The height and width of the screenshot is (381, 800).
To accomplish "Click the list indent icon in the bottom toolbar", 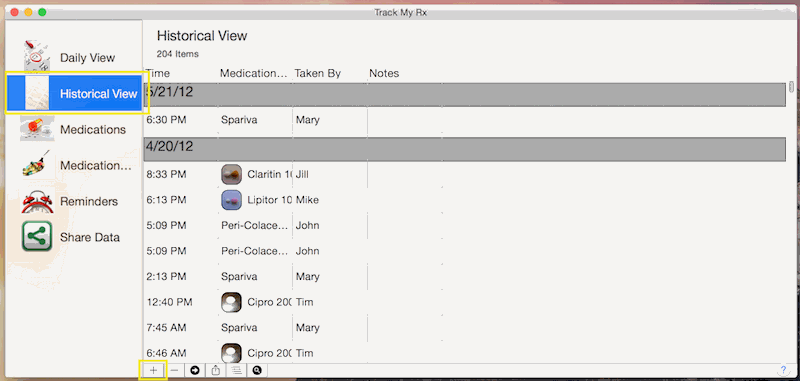I will tap(236, 370).
